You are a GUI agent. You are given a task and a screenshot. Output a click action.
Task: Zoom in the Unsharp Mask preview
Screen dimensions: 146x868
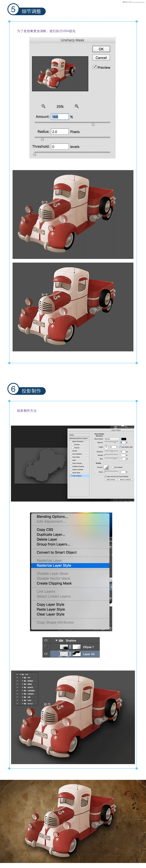pyautogui.click(x=77, y=106)
